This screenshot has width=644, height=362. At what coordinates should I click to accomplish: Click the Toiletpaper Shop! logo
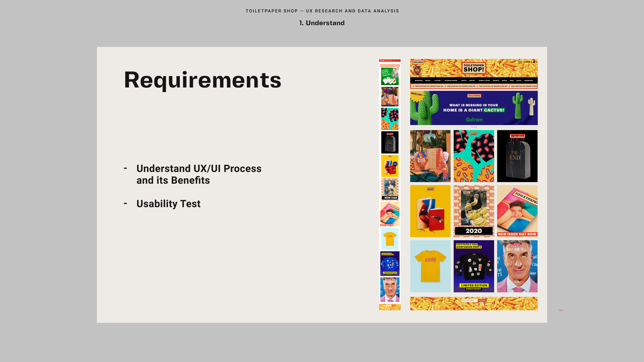pyautogui.click(x=474, y=68)
